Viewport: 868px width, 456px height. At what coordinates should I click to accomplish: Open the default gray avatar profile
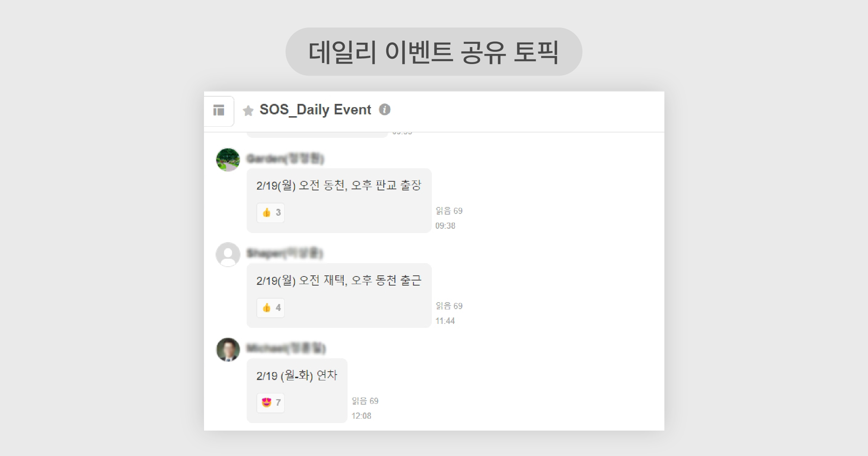228,254
